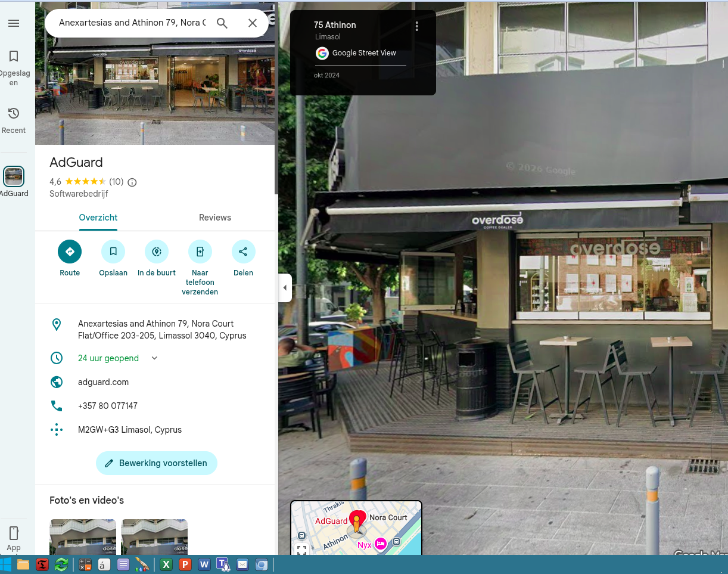Click the 24 uur geopend text
Screen dimensions: 728x574
[x=108, y=358]
